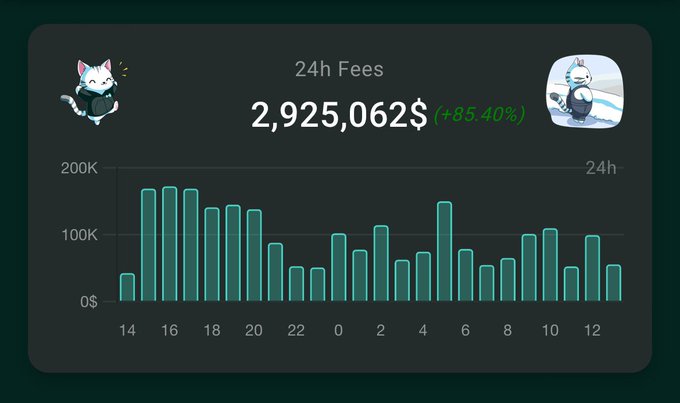Click the bar above hour 8
Screen dimensions: 680x403
(508, 280)
